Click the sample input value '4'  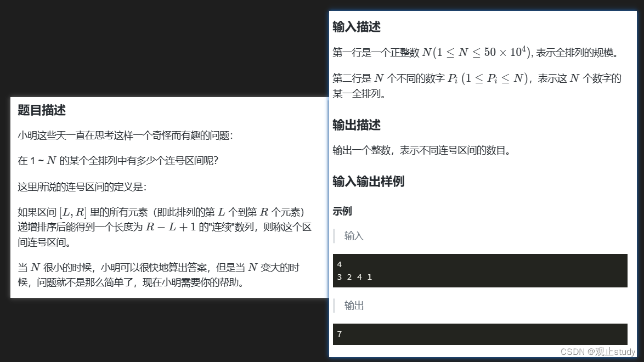(339, 264)
